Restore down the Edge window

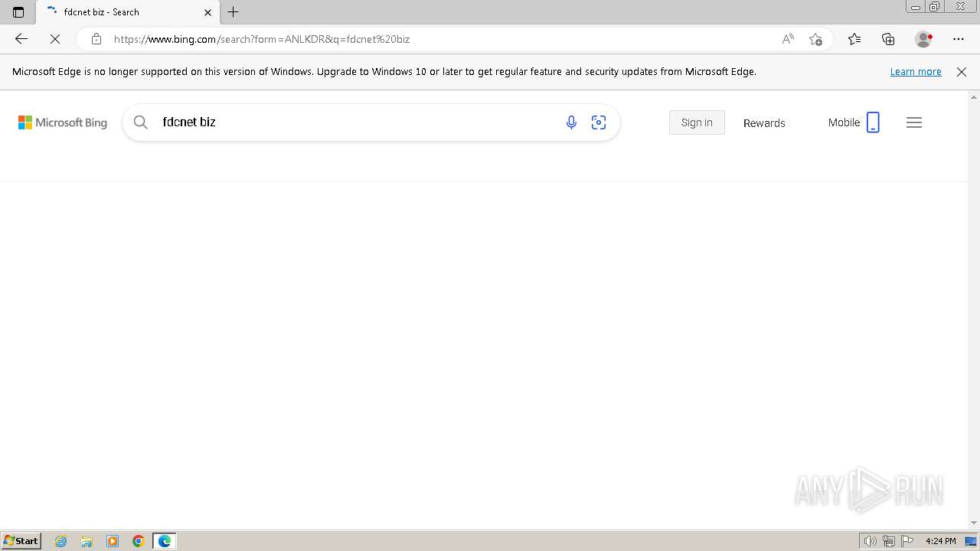[935, 7]
